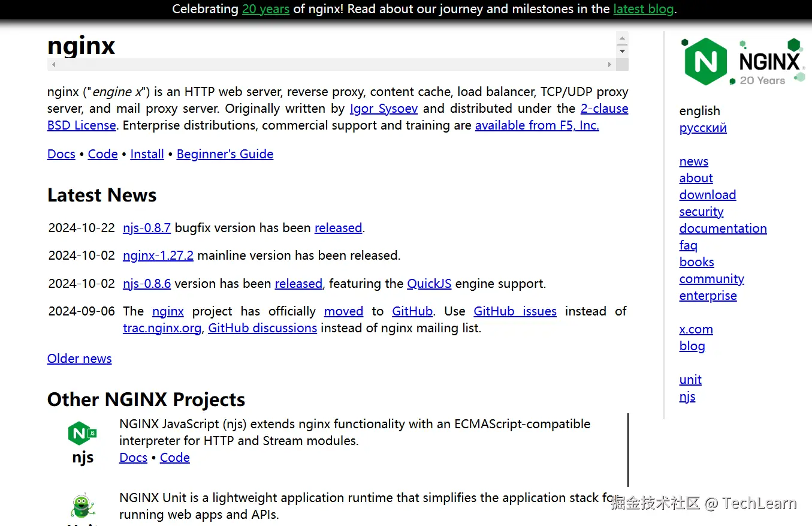Open the 'latest blog' banner link
This screenshot has width=812, height=526.
coord(644,9)
